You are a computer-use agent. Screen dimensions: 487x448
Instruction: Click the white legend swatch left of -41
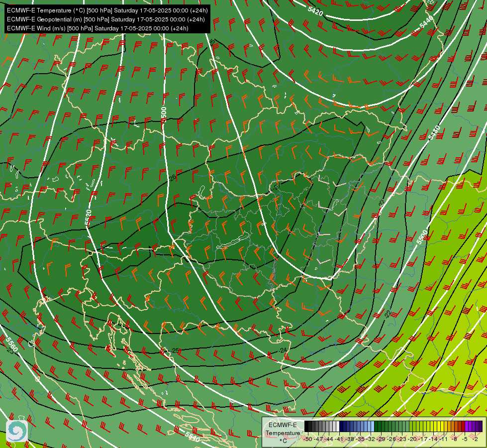click(338, 426)
